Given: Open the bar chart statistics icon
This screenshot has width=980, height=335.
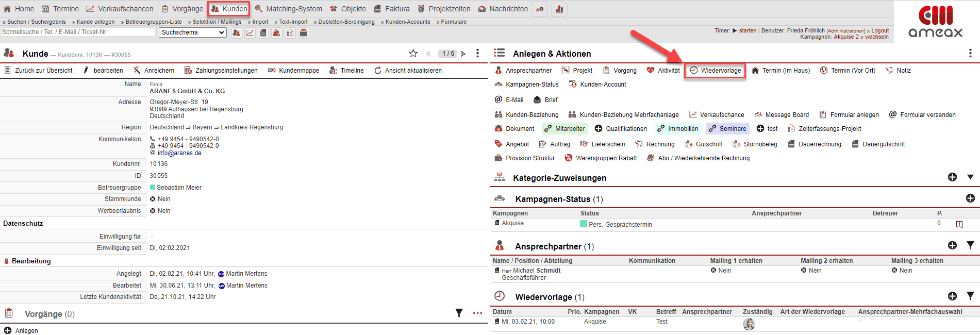Looking at the screenshot, I should [559, 9].
